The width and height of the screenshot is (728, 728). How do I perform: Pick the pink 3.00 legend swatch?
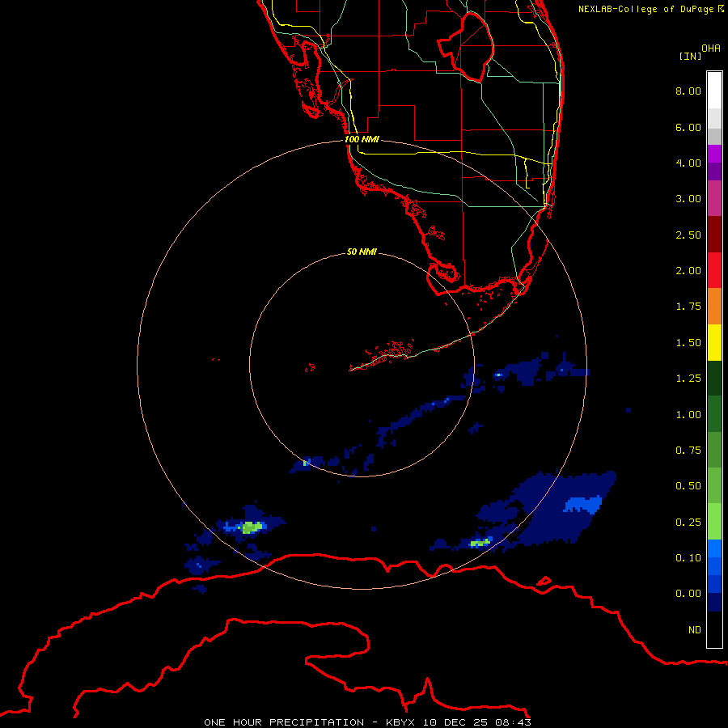[x=714, y=198]
